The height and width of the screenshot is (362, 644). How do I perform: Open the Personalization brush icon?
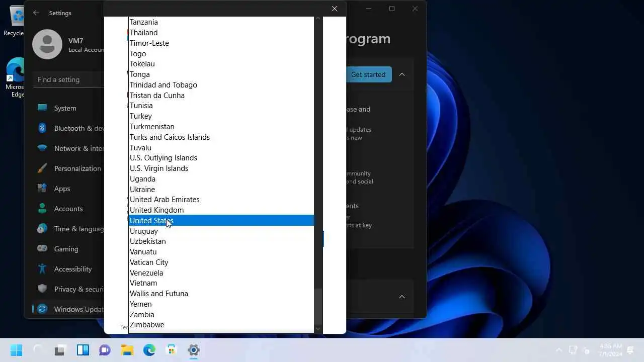[x=42, y=168]
